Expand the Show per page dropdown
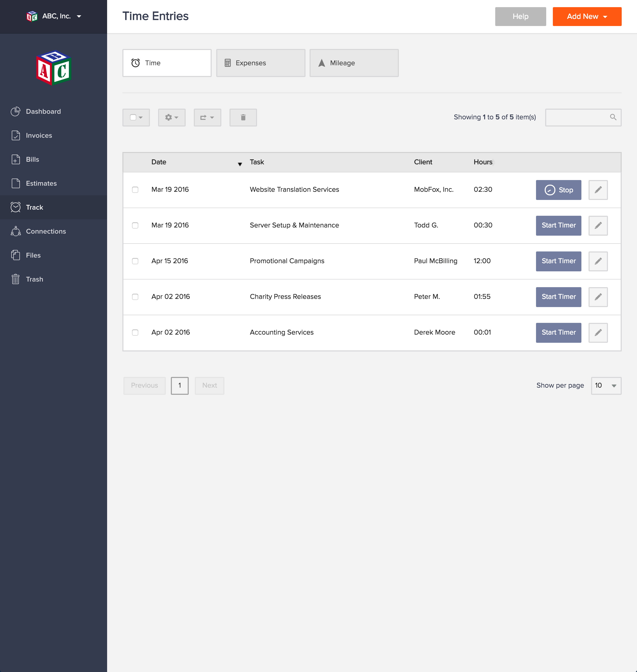637x672 pixels. tap(606, 385)
